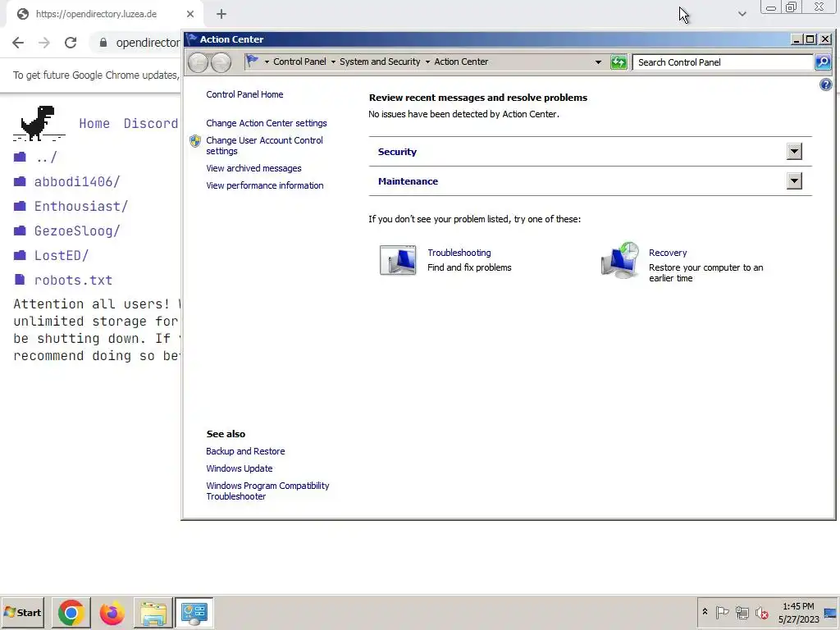Click the network icon in system tray
The height and width of the screenshot is (630, 840).
742,612
